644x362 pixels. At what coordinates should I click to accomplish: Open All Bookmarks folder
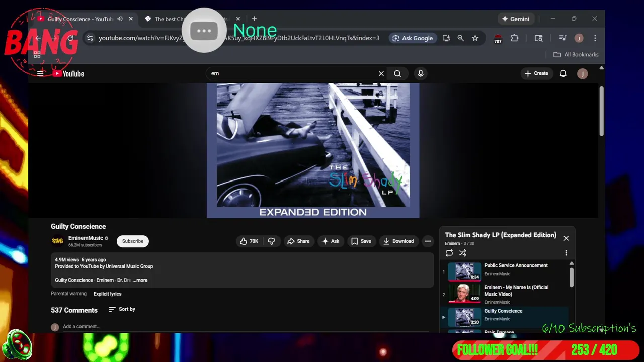[576, 55]
